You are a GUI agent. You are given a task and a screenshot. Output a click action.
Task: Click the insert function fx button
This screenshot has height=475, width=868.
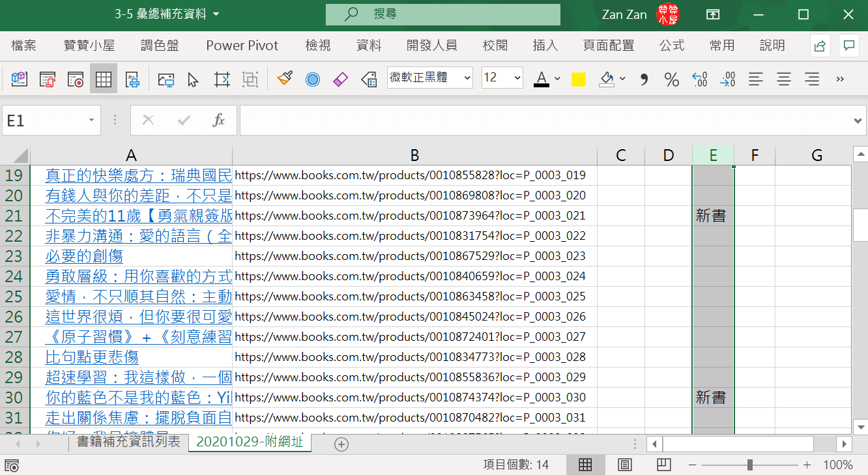[x=219, y=121]
